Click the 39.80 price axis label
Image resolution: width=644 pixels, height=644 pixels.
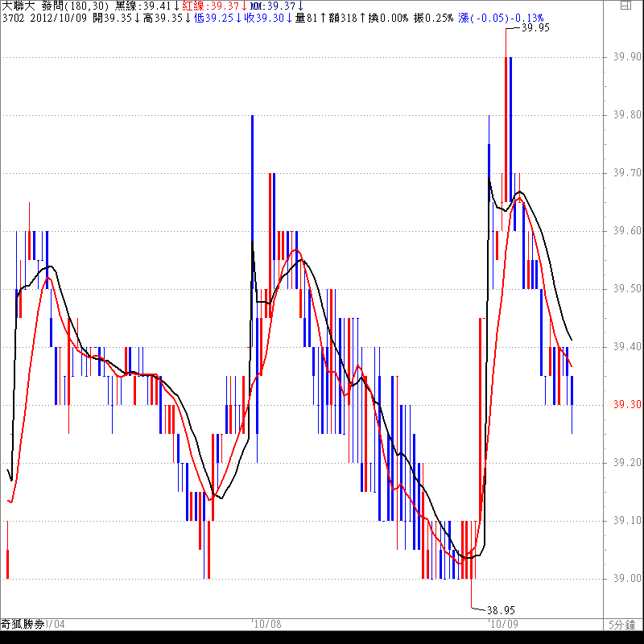pos(627,114)
